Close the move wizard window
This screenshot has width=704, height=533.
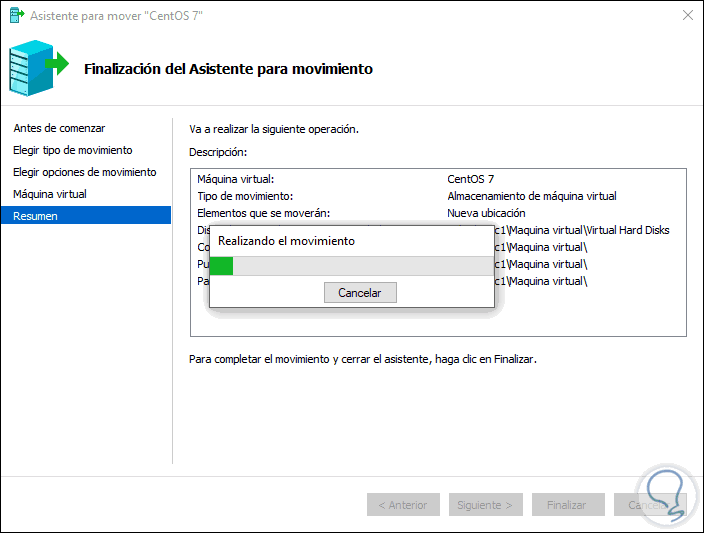click(x=687, y=15)
